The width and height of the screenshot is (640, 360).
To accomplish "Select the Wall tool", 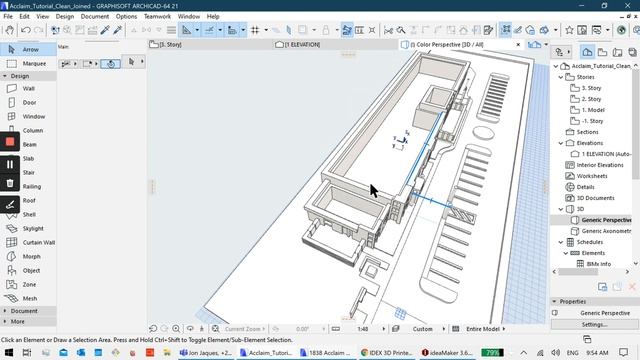I will click(28, 89).
